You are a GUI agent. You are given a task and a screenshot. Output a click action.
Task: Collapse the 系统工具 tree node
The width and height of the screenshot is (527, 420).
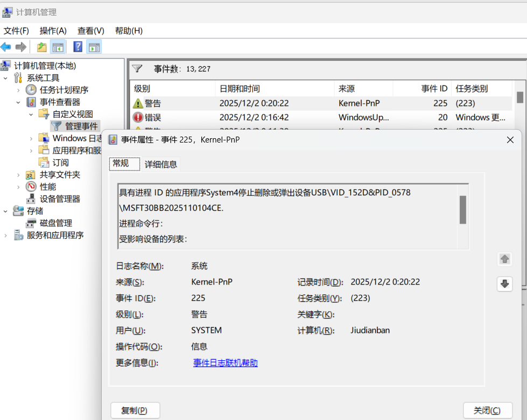[5, 78]
